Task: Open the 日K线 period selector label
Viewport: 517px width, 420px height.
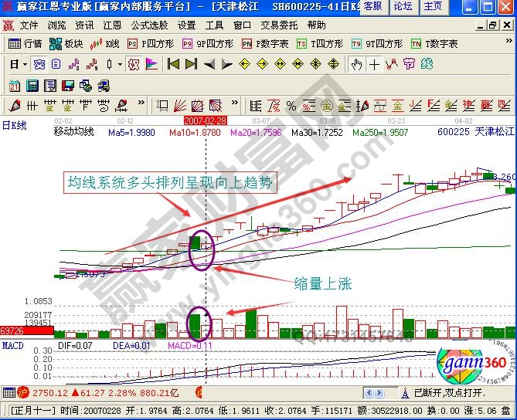Action: tap(15, 122)
